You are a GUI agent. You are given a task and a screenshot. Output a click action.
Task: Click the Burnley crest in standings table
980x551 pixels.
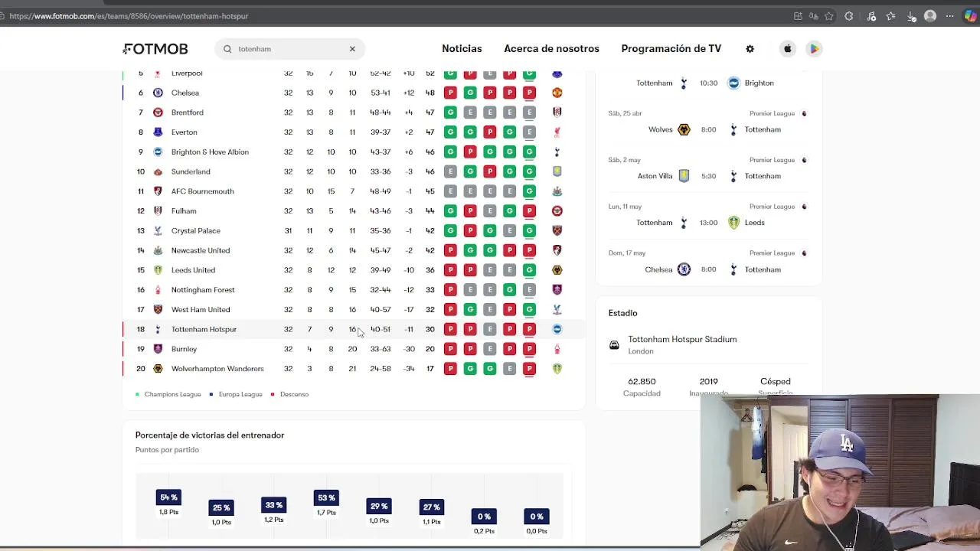(x=158, y=349)
